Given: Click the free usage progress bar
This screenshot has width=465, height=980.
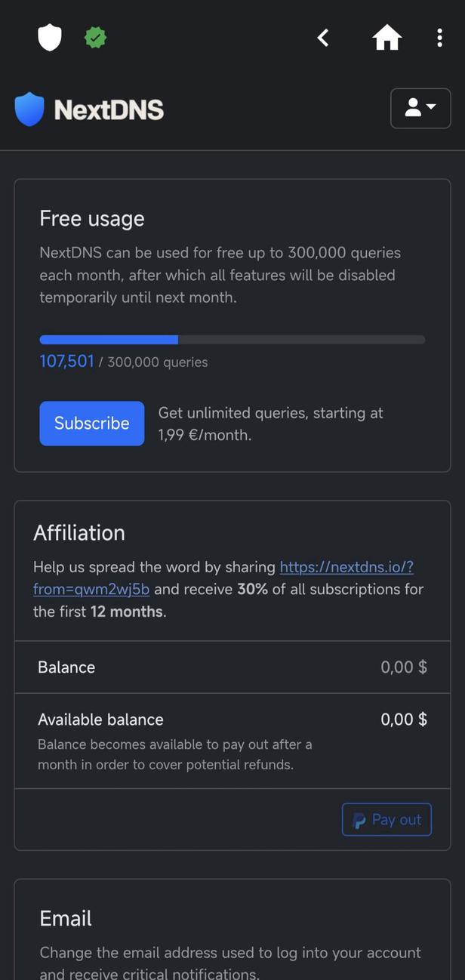Looking at the screenshot, I should point(232,340).
